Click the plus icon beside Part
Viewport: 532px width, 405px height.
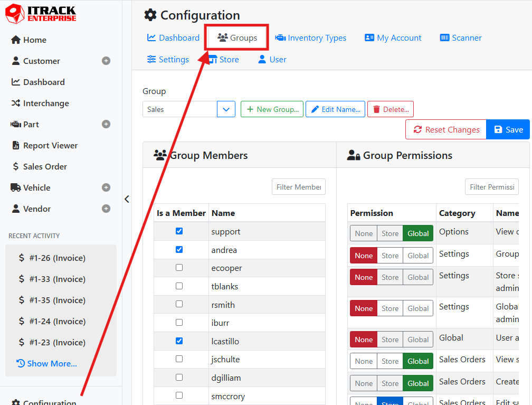pos(106,124)
